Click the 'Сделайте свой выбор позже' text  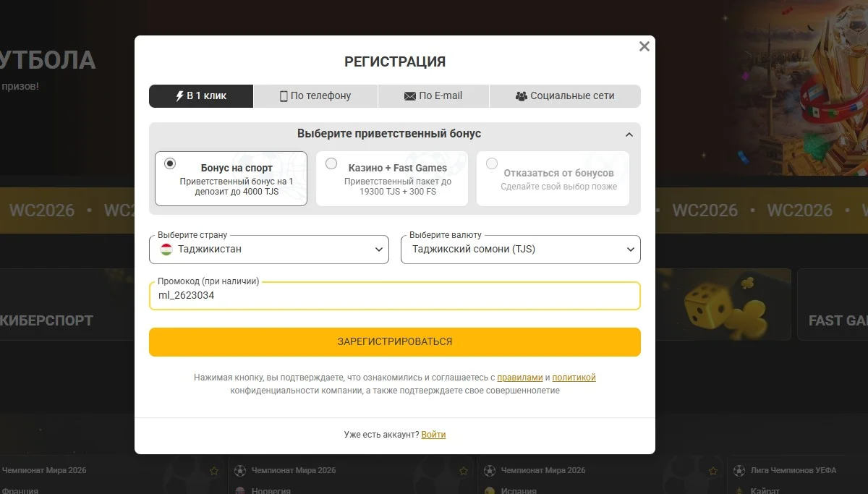tap(559, 187)
